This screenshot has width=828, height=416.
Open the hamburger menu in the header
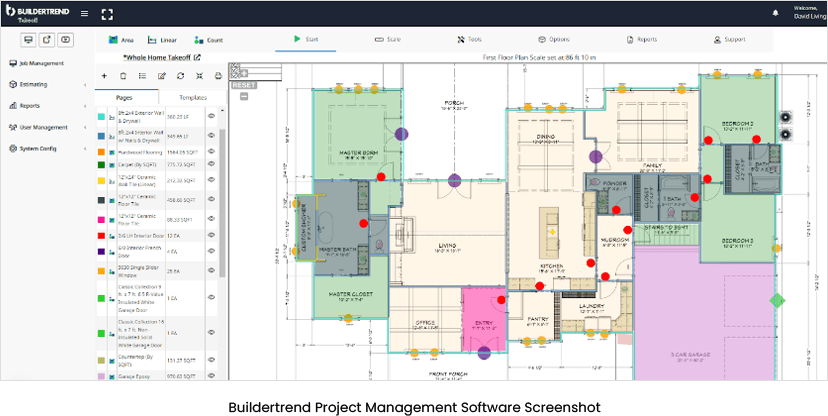[84, 14]
